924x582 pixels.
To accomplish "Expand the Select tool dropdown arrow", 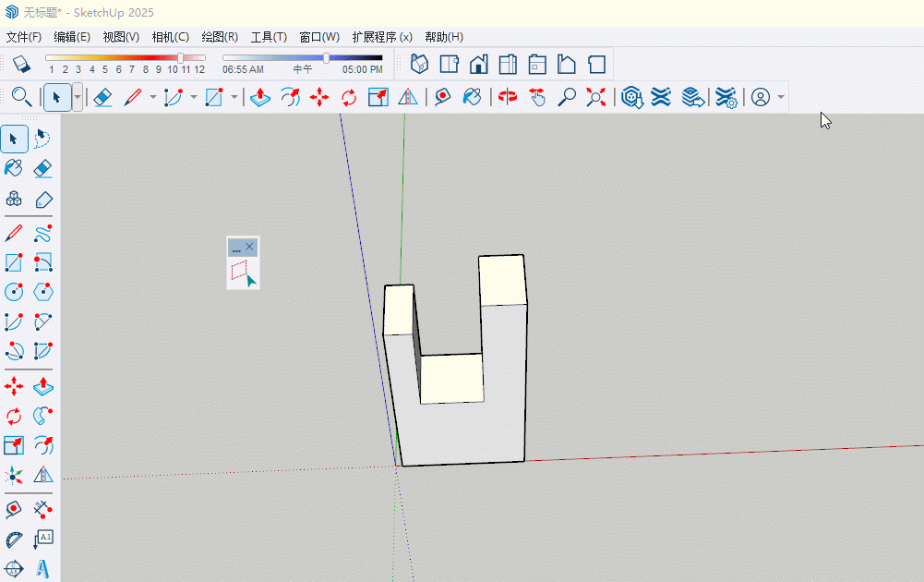I will [x=78, y=97].
